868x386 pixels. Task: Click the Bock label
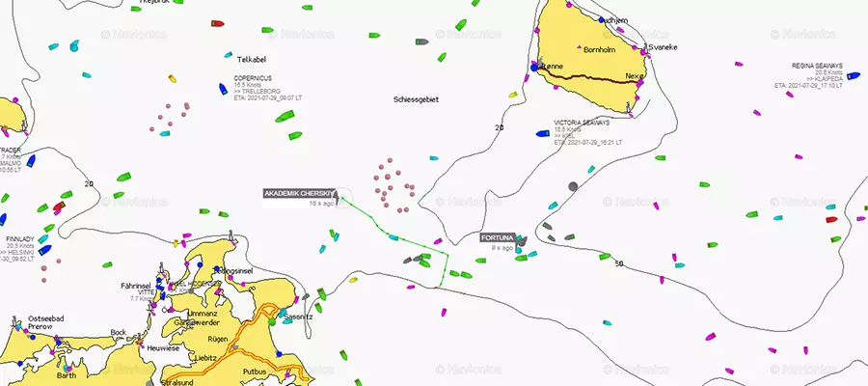[119, 332]
